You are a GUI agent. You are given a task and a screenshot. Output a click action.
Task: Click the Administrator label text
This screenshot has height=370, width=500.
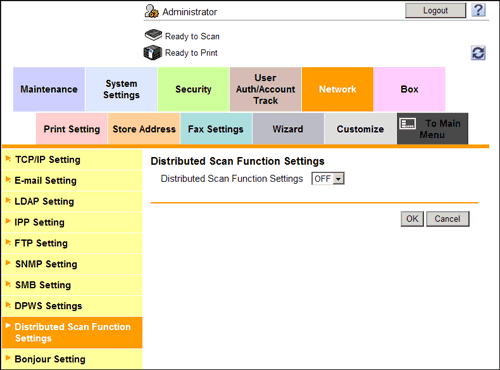tap(190, 12)
